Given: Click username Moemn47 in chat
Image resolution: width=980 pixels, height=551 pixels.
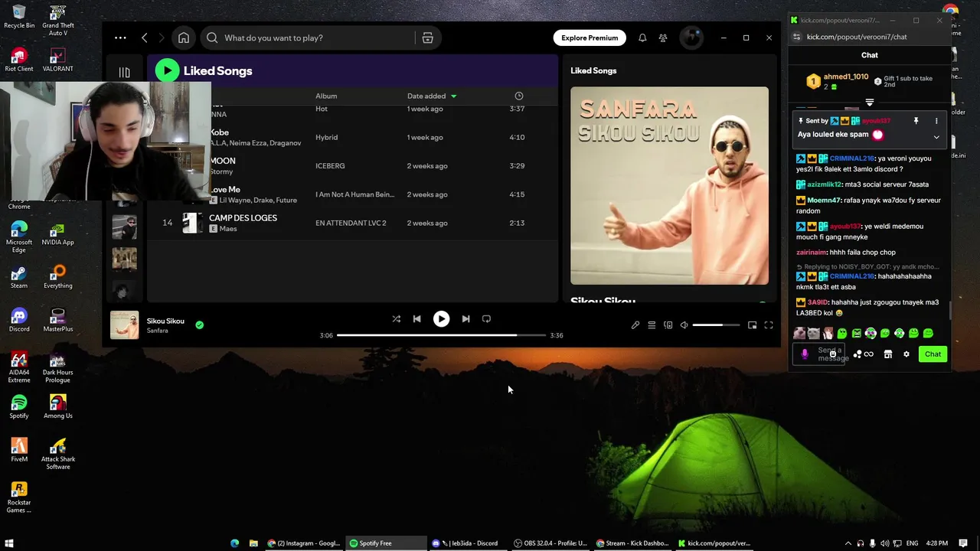Looking at the screenshot, I should 825,201.
